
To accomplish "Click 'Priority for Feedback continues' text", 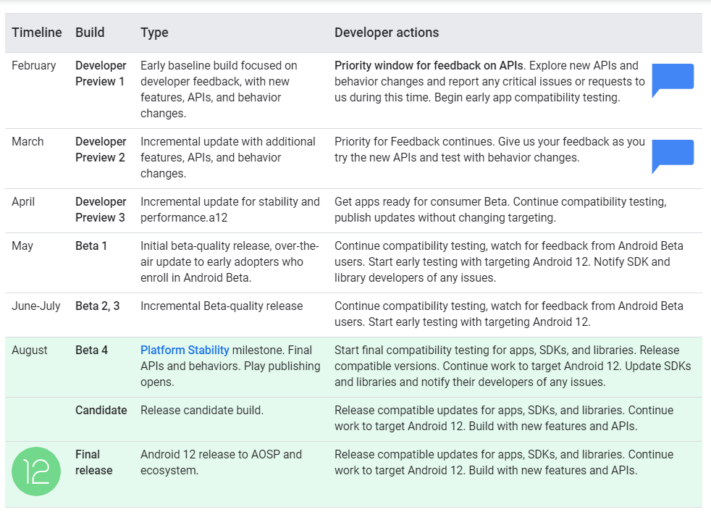I will coord(414,141).
